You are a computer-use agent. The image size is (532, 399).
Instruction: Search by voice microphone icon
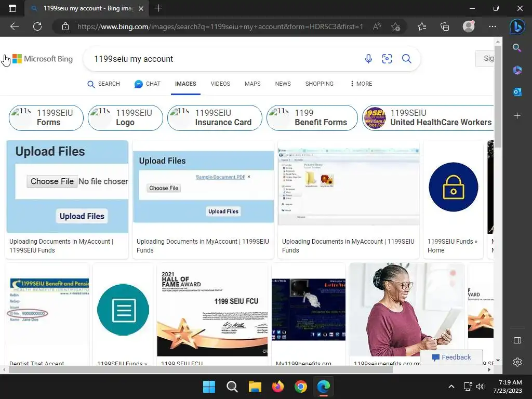coord(368,59)
